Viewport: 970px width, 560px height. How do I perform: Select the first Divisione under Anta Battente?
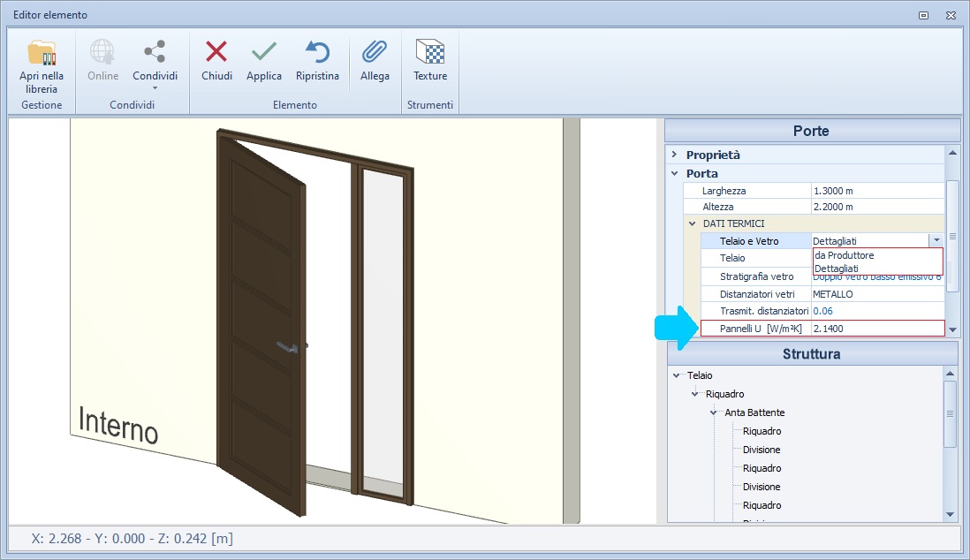(x=762, y=450)
